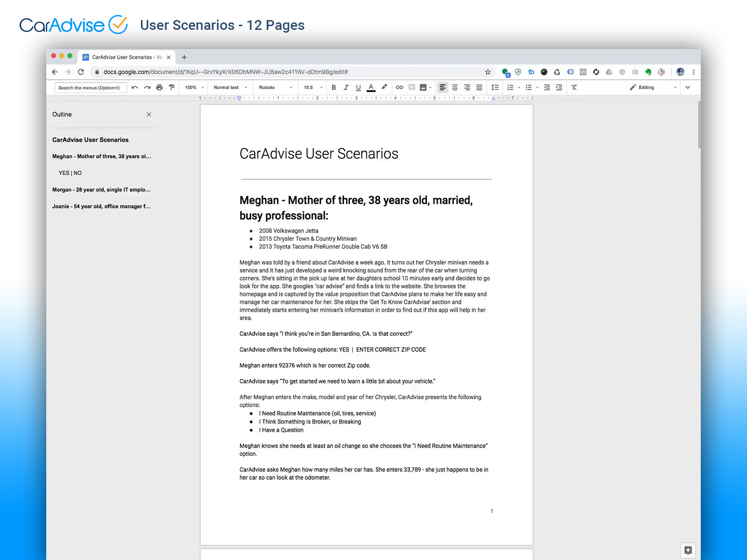Go back in the browser

(55, 72)
